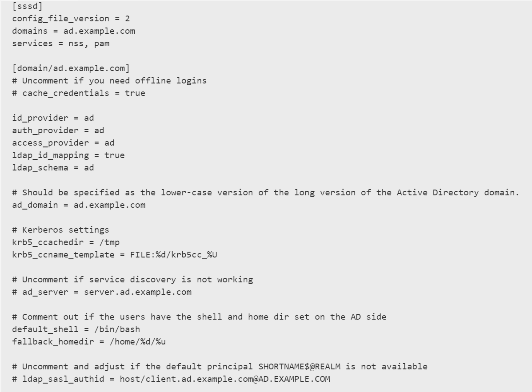The width and height of the screenshot is (532, 392).
Task: Click the Kerberos settings comment
Action: tap(60, 230)
